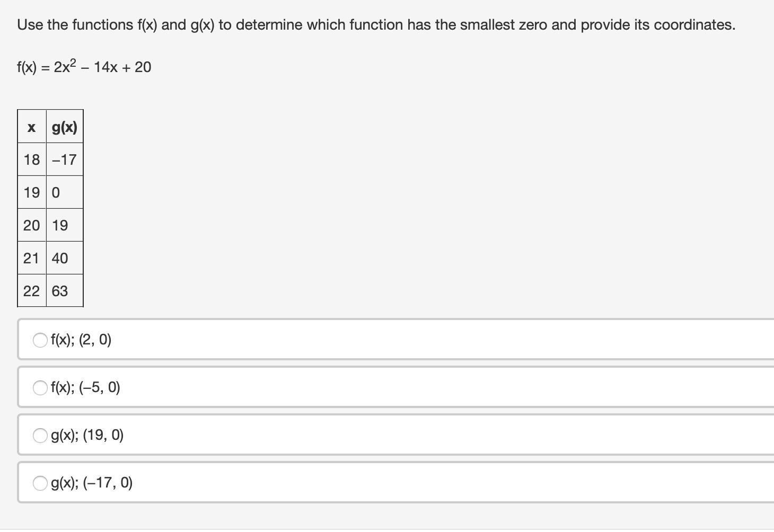Click the answer text g(x); (–17, 0)

coord(92,483)
